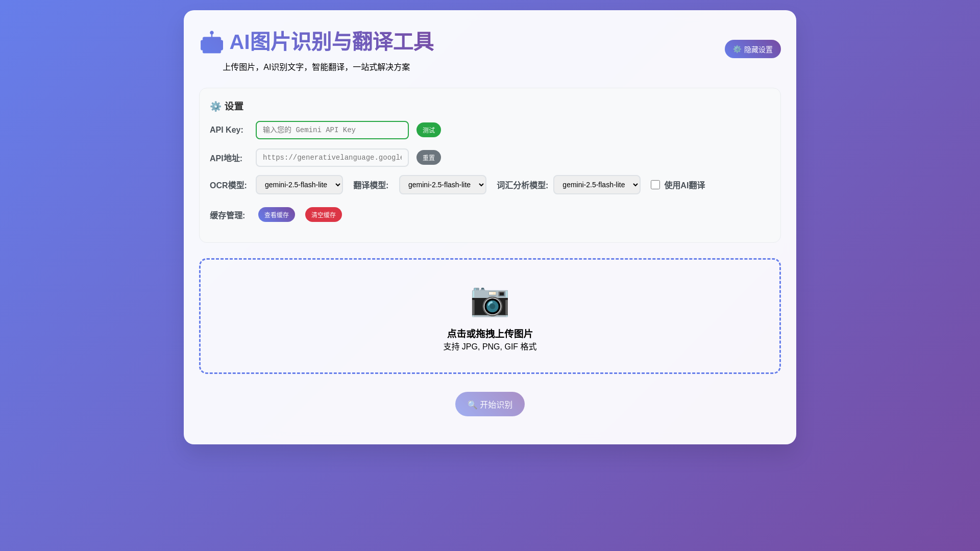
Task: Click the gear icon beside 设置 heading
Action: 215,107
